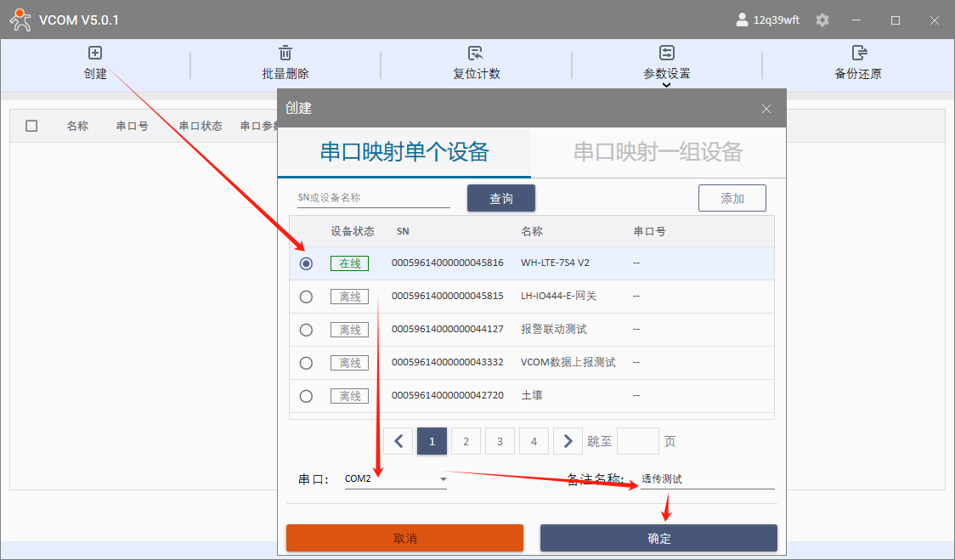Image resolution: width=955 pixels, height=560 pixels.
Task: Open the COM2 serial port dropdown
Action: point(443,479)
